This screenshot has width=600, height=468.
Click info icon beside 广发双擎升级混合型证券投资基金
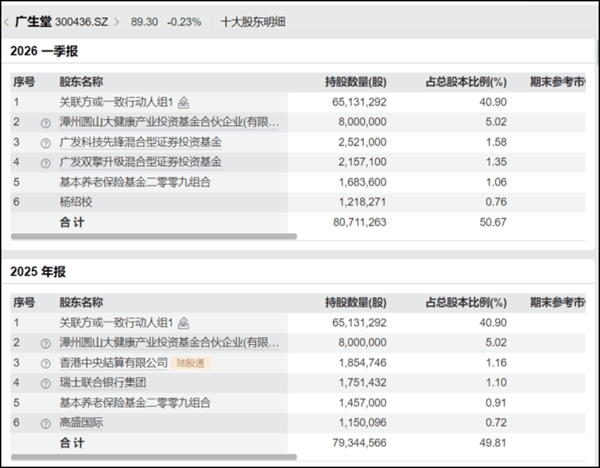click(46, 163)
